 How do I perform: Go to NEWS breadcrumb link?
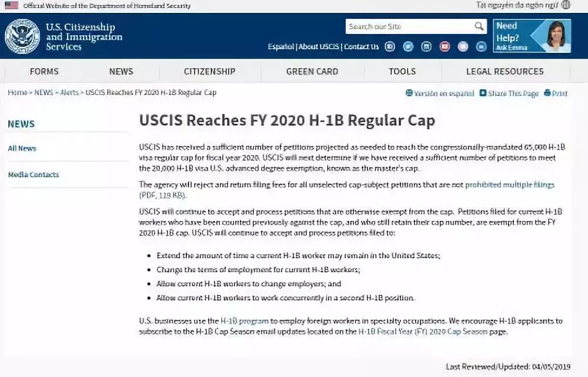click(x=44, y=92)
